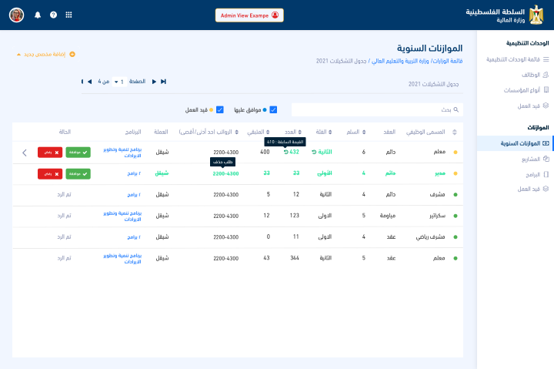This screenshot has width=554, height=369.
Task: Click the building icon beside أنواع المؤسسات
Action: point(546,90)
